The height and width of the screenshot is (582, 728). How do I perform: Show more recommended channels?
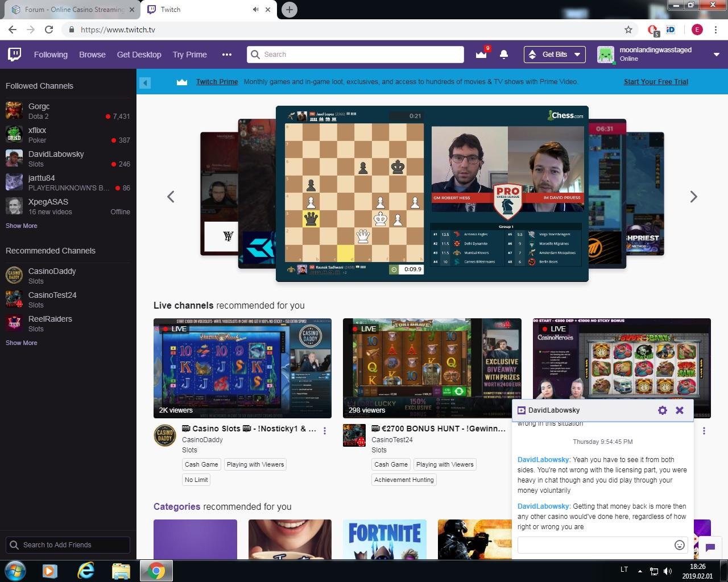point(22,343)
